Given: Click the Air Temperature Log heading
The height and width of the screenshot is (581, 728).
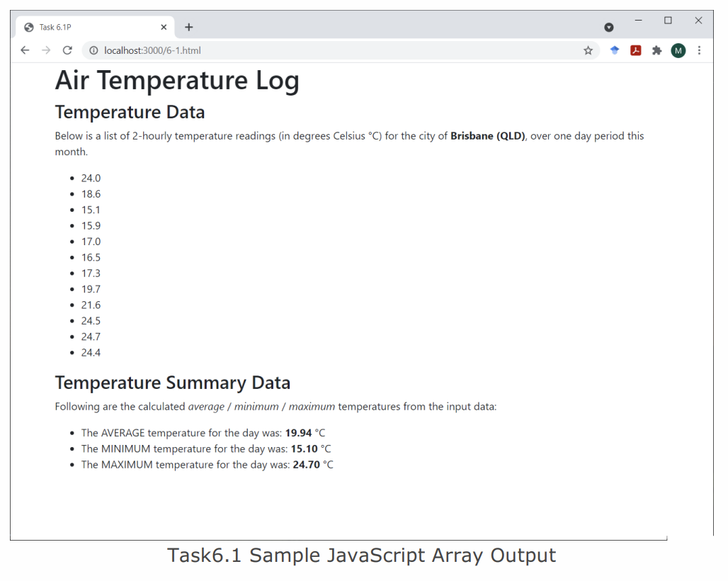Looking at the screenshot, I should (177, 80).
